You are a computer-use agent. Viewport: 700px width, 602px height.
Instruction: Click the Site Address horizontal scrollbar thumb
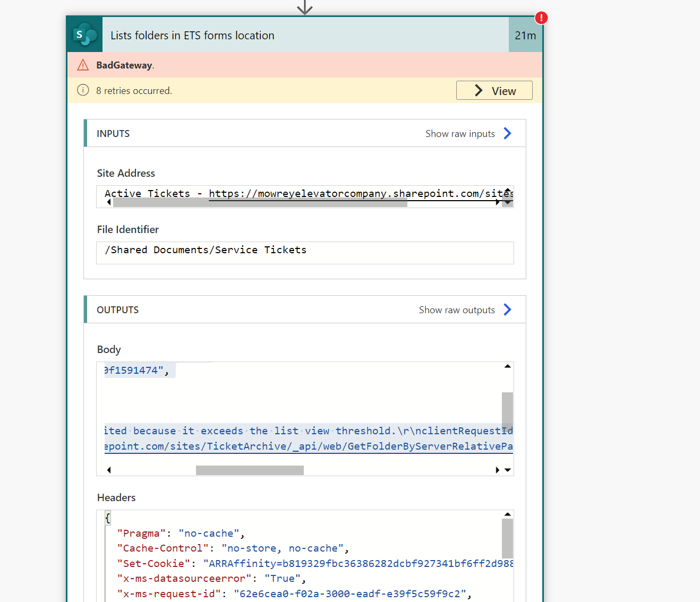point(260,202)
